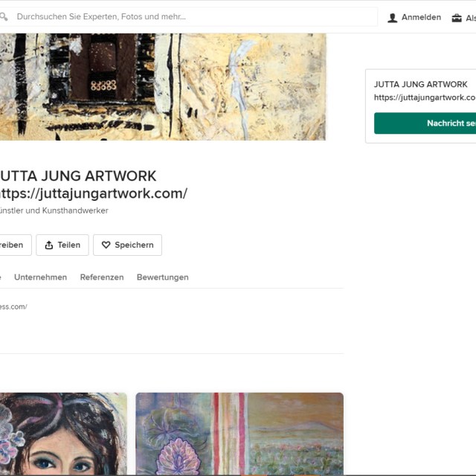
Task: Click the profile heading website URL
Action: (x=91, y=193)
